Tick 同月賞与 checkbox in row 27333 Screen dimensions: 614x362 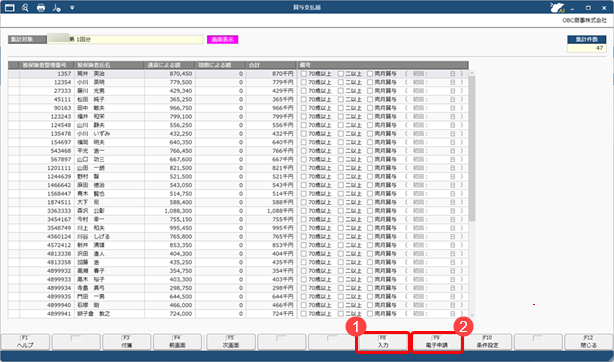tap(370, 91)
